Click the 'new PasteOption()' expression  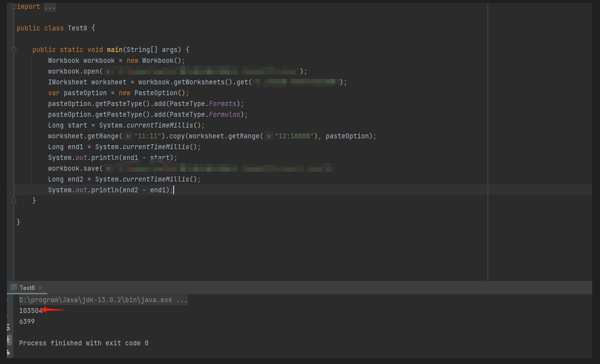click(152, 93)
